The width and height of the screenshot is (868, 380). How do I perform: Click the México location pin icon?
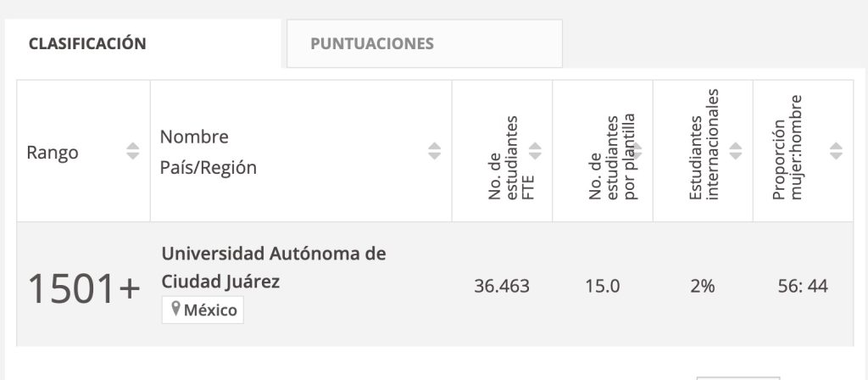pos(175,309)
